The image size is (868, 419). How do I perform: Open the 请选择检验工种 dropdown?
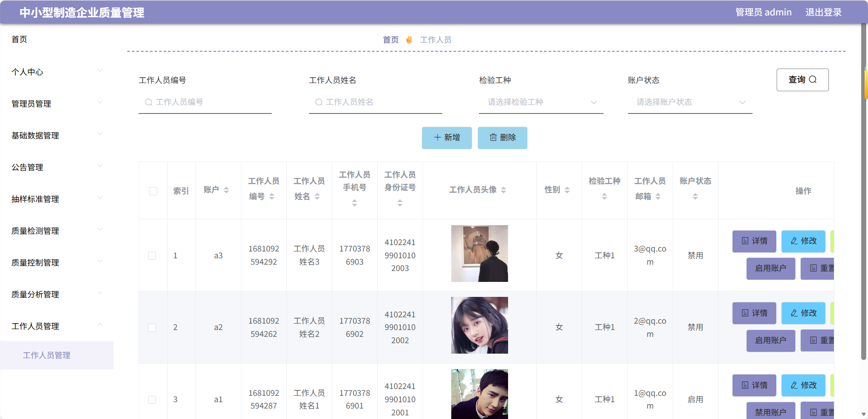(x=541, y=102)
